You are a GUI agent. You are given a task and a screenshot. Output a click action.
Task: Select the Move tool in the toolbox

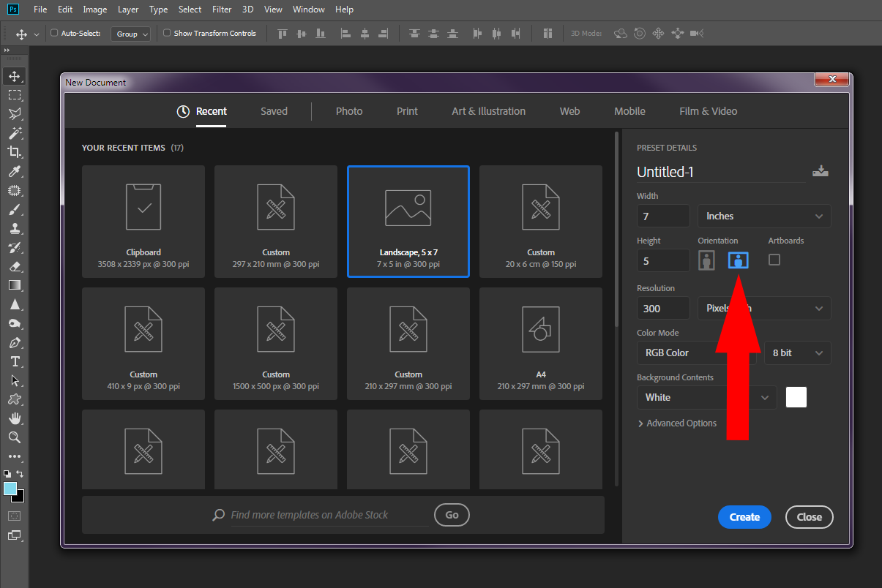tap(14, 76)
